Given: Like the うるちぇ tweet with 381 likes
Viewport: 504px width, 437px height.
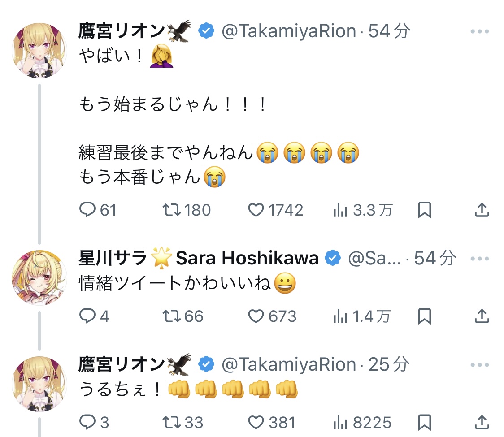Looking at the screenshot, I should [256, 422].
